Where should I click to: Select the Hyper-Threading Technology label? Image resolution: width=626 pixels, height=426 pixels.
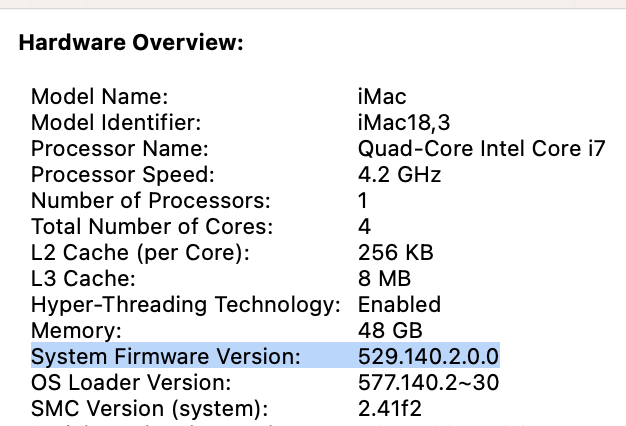(186, 304)
